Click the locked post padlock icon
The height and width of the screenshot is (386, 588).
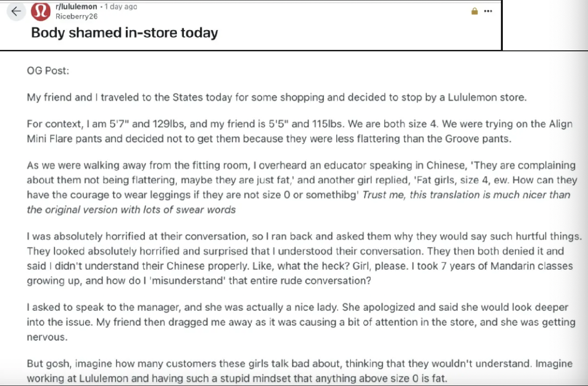tap(475, 11)
